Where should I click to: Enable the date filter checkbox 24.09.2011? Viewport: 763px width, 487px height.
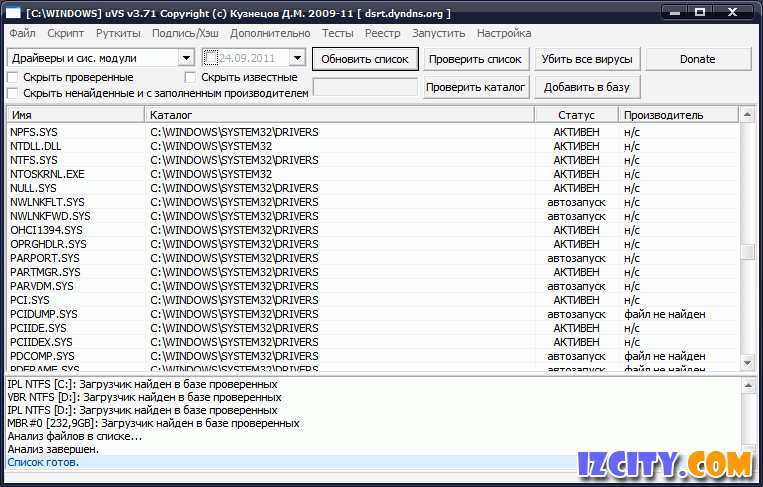click(211, 58)
